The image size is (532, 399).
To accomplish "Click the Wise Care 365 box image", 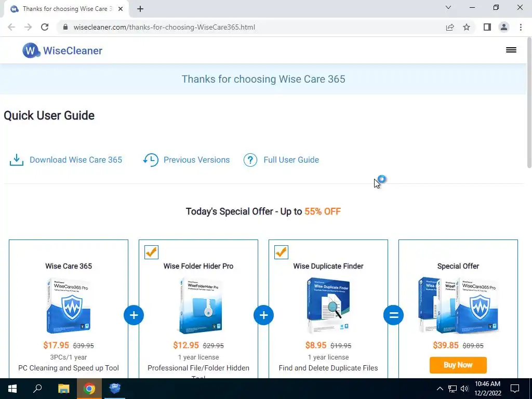I will 69,305.
